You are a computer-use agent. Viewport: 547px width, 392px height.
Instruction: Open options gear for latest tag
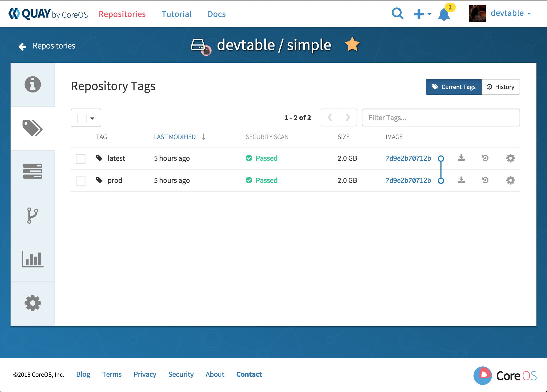(x=511, y=158)
